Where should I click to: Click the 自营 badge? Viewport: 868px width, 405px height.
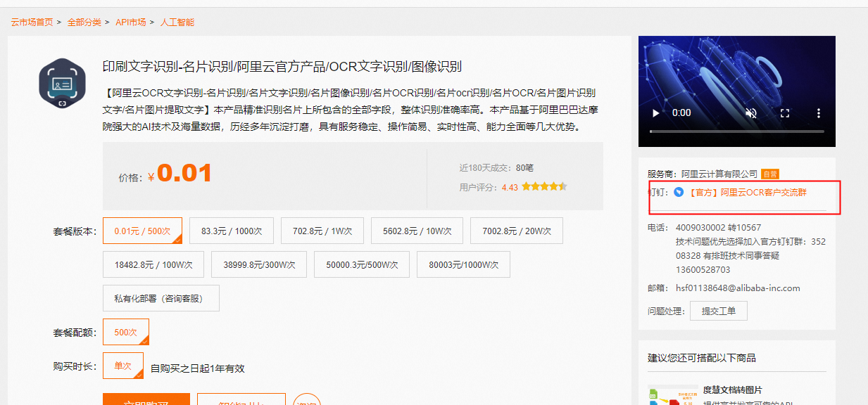770,174
